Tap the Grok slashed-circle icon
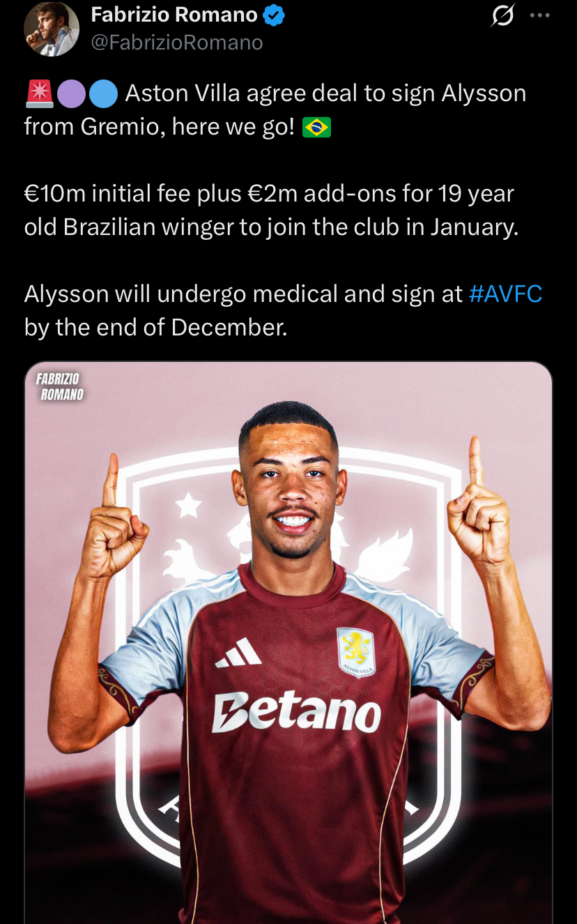The image size is (577, 924). pyautogui.click(x=503, y=15)
